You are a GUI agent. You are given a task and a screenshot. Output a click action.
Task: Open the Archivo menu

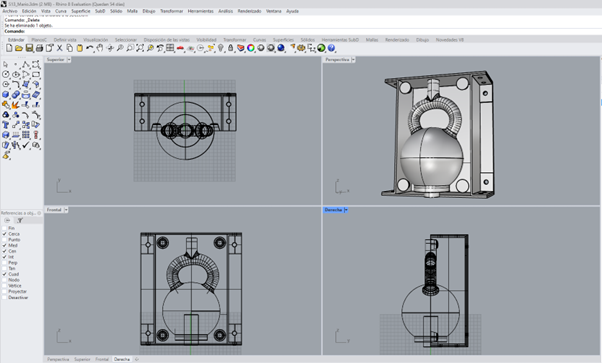tap(10, 11)
